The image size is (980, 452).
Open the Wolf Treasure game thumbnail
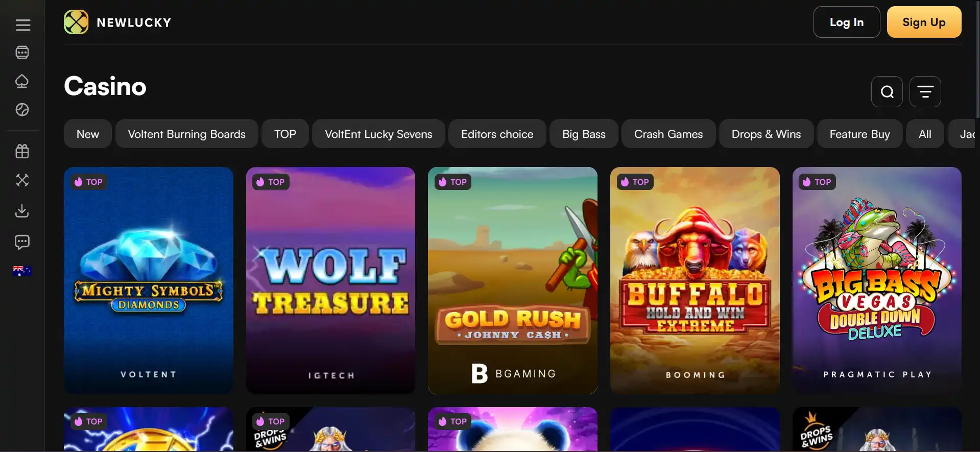tap(330, 280)
